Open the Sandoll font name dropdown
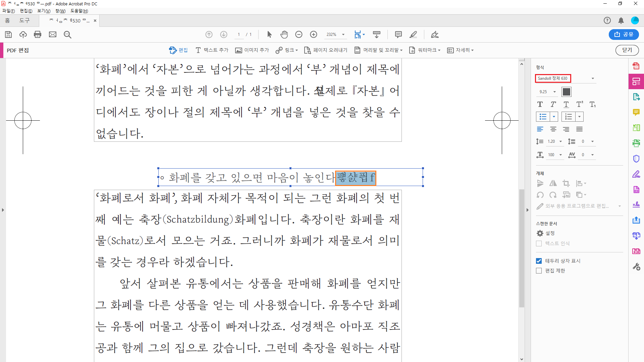644x362 pixels. [593, 78]
